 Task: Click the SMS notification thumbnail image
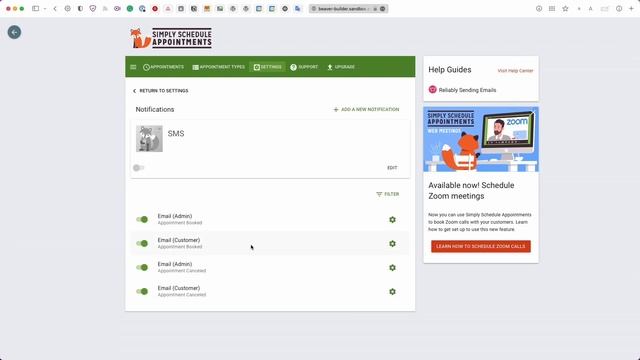[149, 139]
